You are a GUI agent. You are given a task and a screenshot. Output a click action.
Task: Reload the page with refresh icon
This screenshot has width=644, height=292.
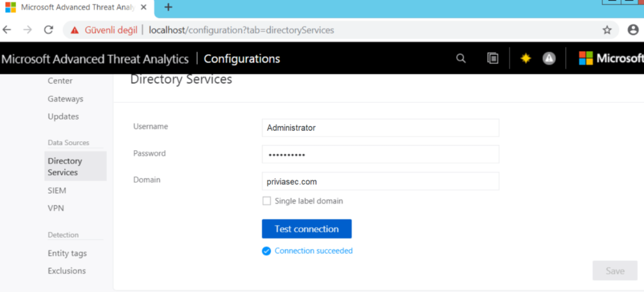[x=48, y=30]
